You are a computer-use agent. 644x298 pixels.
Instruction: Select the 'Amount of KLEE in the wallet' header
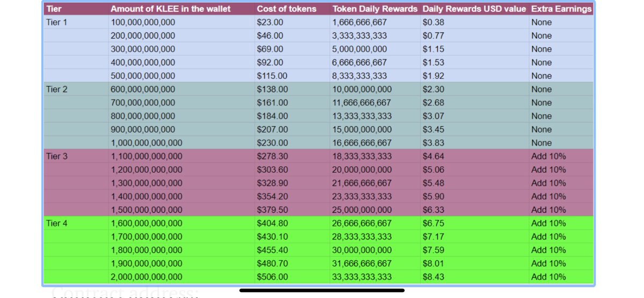pos(171,9)
